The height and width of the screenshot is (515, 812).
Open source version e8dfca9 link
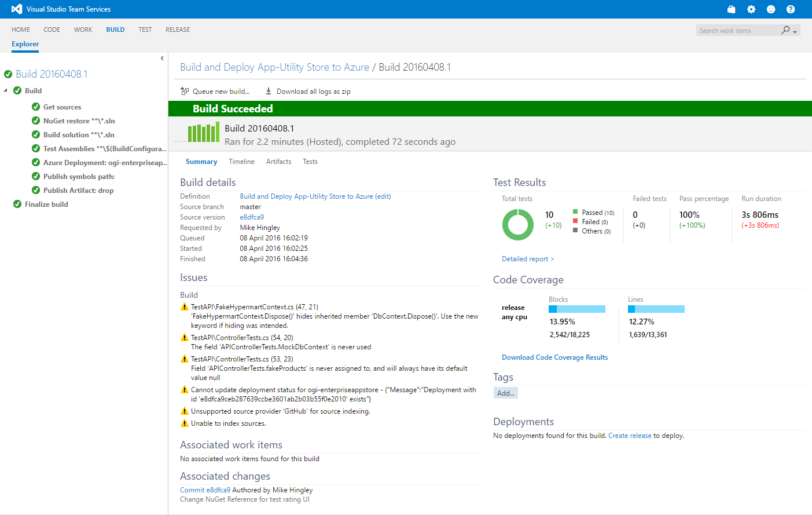[x=252, y=217]
